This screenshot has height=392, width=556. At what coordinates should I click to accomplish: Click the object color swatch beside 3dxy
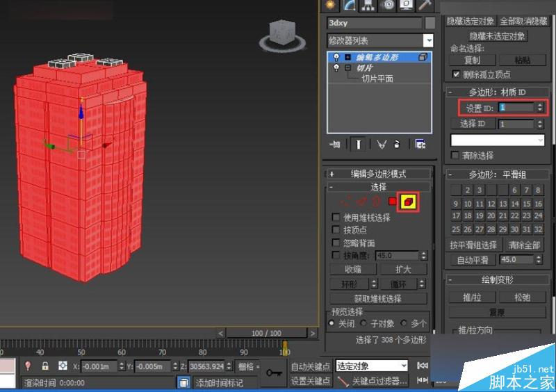pos(430,22)
